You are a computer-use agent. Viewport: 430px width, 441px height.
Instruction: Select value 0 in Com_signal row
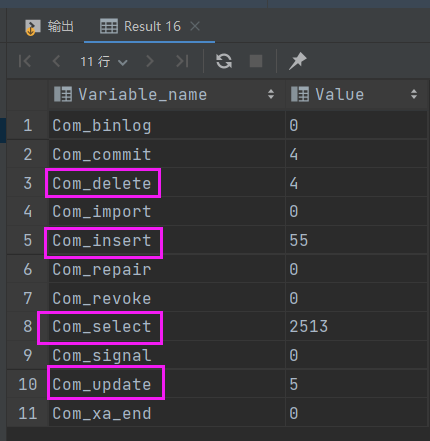click(x=356, y=355)
